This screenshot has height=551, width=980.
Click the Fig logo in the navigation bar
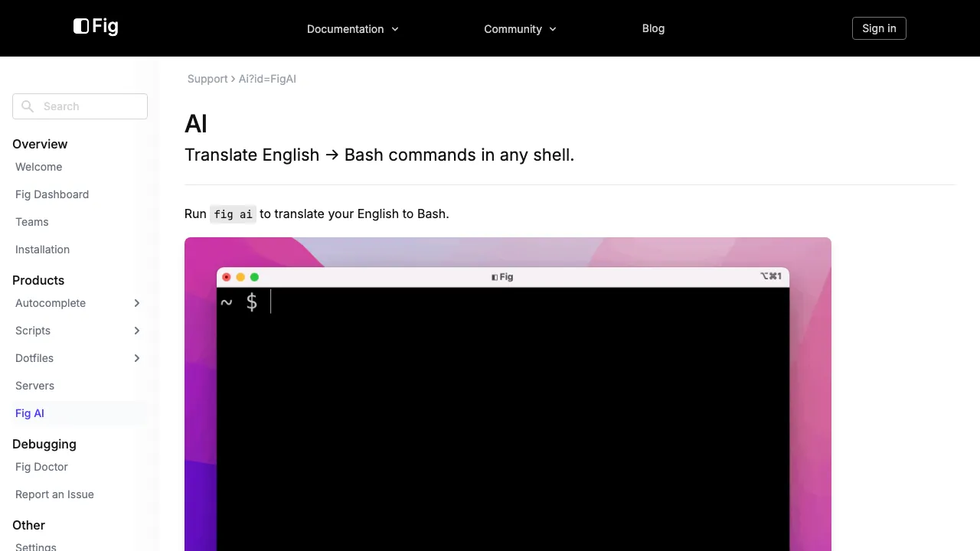pyautogui.click(x=95, y=27)
